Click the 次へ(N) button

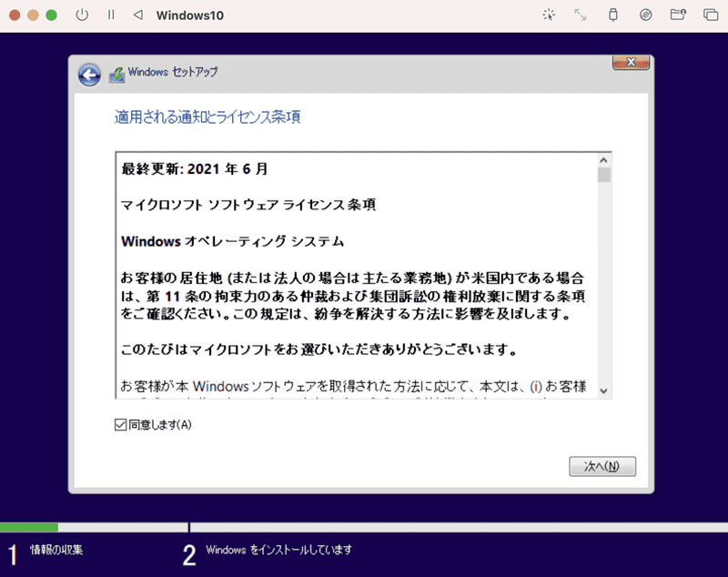pyautogui.click(x=602, y=466)
